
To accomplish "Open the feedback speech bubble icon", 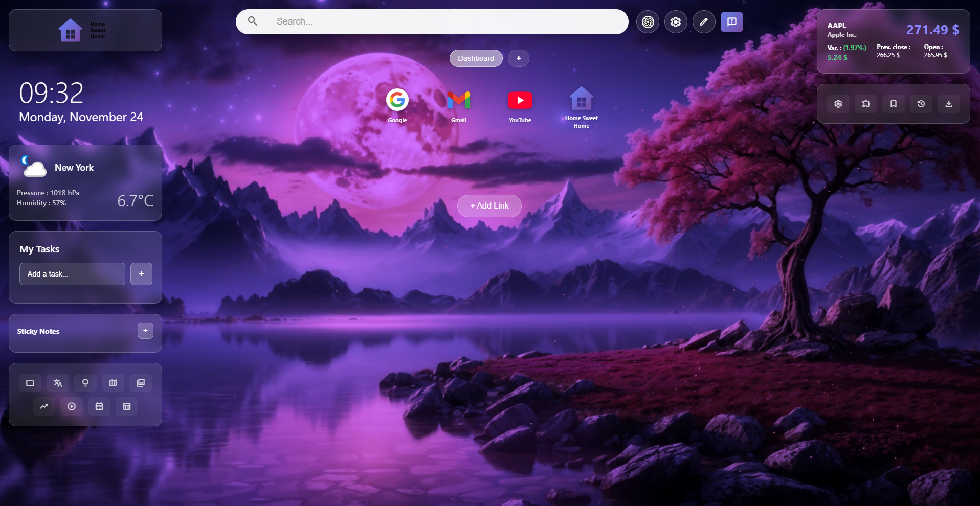I will [732, 22].
